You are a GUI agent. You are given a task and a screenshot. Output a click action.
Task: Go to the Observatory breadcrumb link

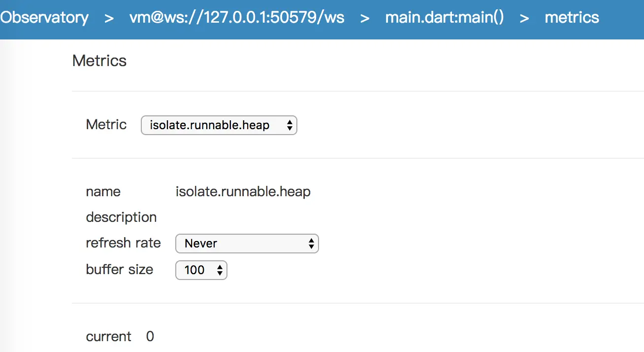click(44, 18)
